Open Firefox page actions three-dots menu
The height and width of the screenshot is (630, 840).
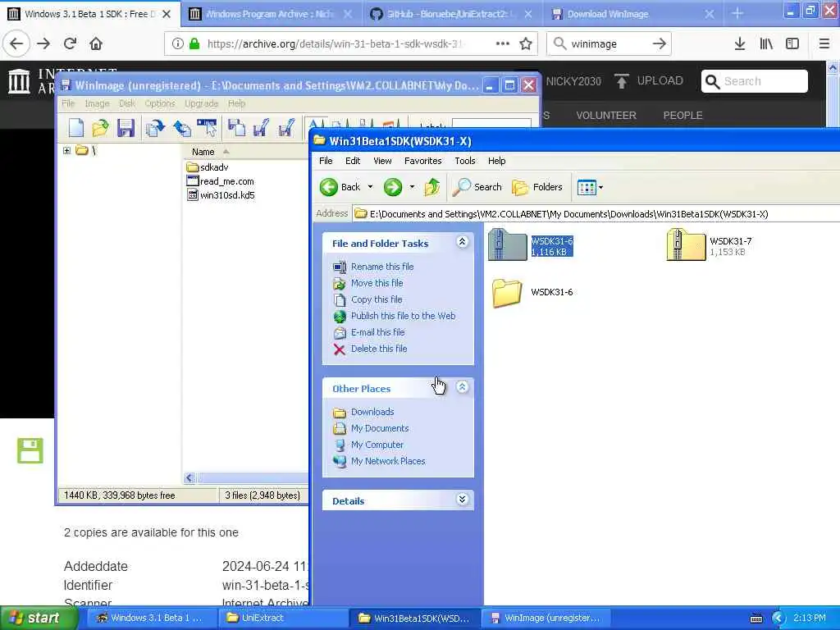coord(503,43)
